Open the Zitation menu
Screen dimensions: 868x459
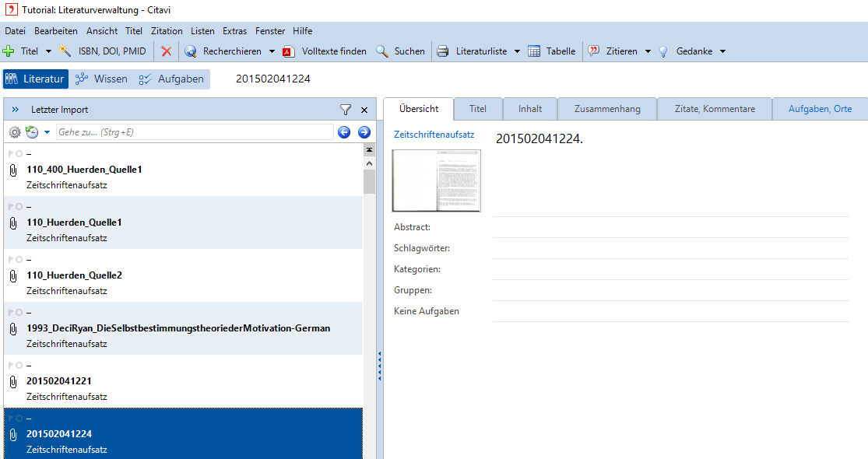(167, 31)
